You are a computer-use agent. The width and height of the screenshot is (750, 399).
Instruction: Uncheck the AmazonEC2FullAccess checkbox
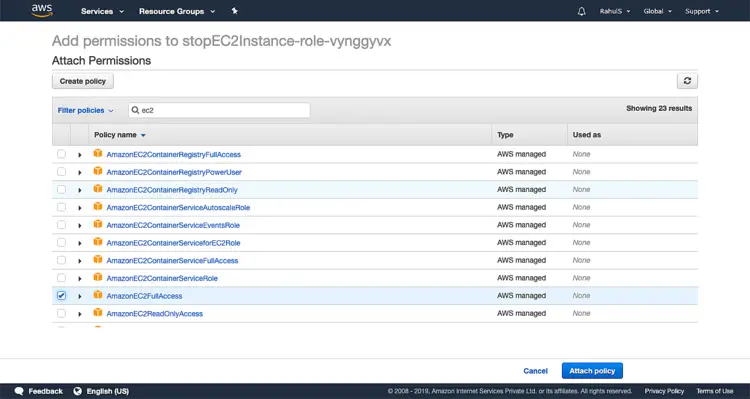(61, 296)
